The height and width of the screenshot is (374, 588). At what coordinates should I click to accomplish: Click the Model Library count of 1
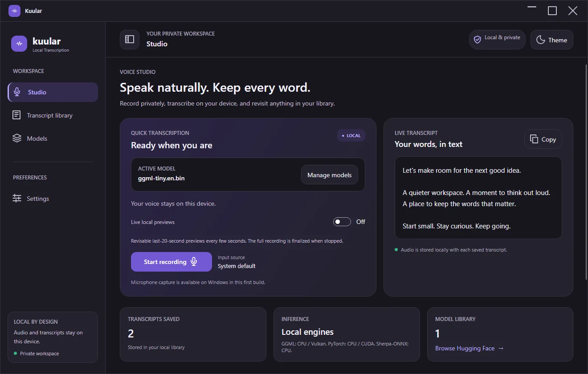pos(437,333)
